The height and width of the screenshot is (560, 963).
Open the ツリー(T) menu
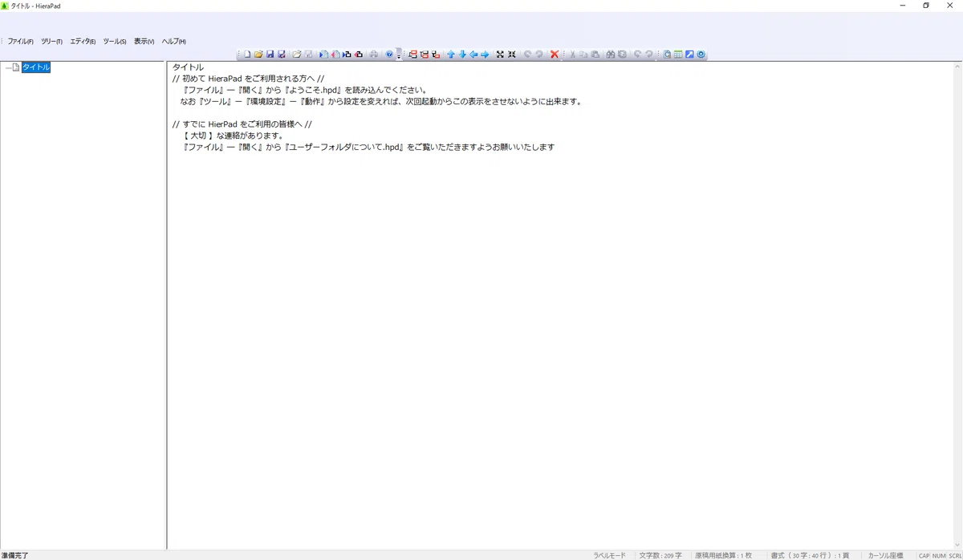(x=51, y=41)
